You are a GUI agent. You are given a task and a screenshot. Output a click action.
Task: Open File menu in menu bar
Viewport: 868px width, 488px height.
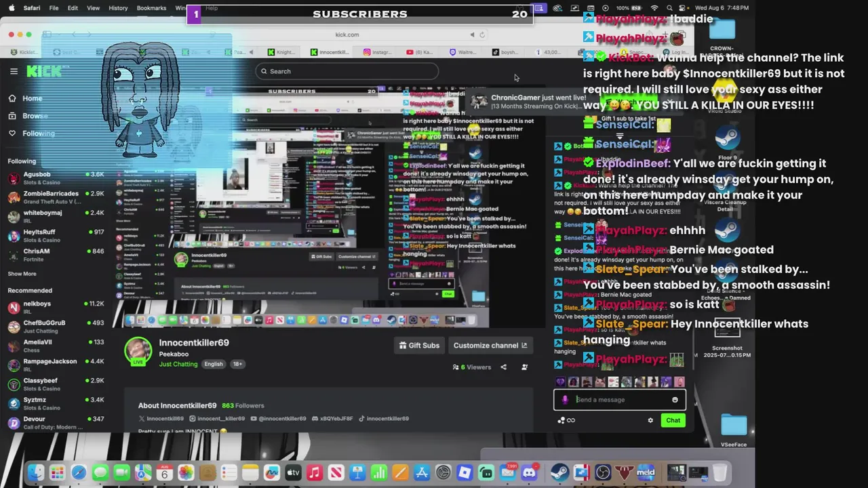pyautogui.click(x=54, y=8)
